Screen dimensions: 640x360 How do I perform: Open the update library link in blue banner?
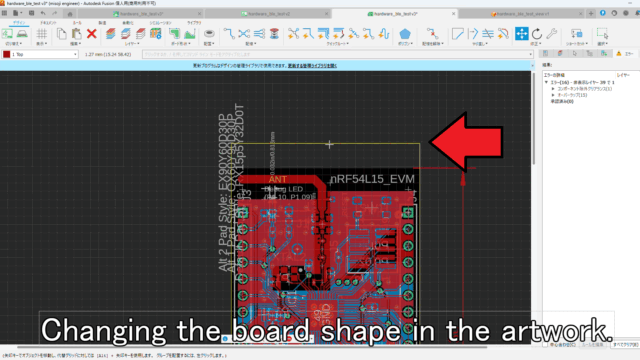pyautogui.click(x=312, y=66)
